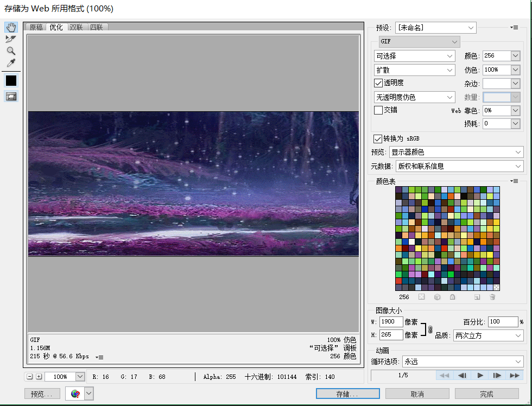Image resolution: width=532 pixels, height=406 pixels.
Task: Toggle the 转换为 sRGB checkbox
Action: [x=378, y=139]
